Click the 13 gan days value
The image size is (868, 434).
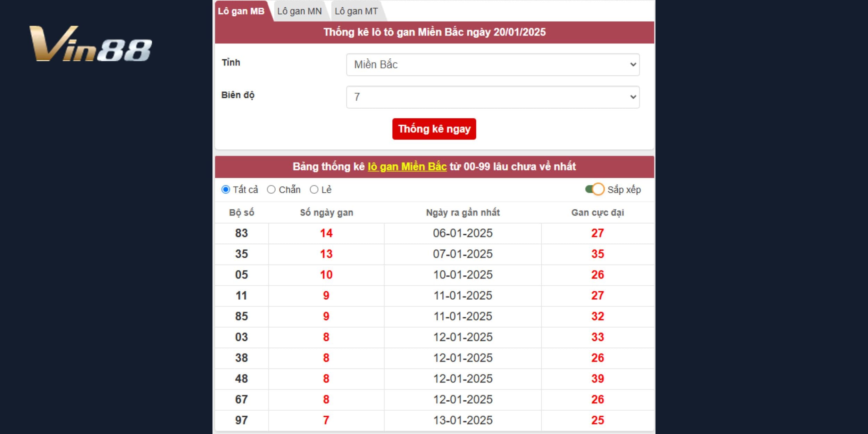click(x=326, y=254)
